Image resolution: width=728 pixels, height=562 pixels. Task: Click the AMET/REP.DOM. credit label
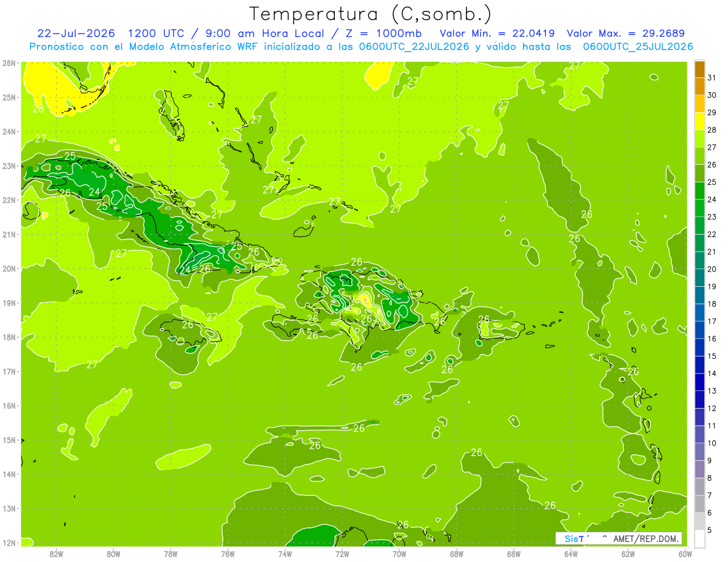[x=647, y=538]
